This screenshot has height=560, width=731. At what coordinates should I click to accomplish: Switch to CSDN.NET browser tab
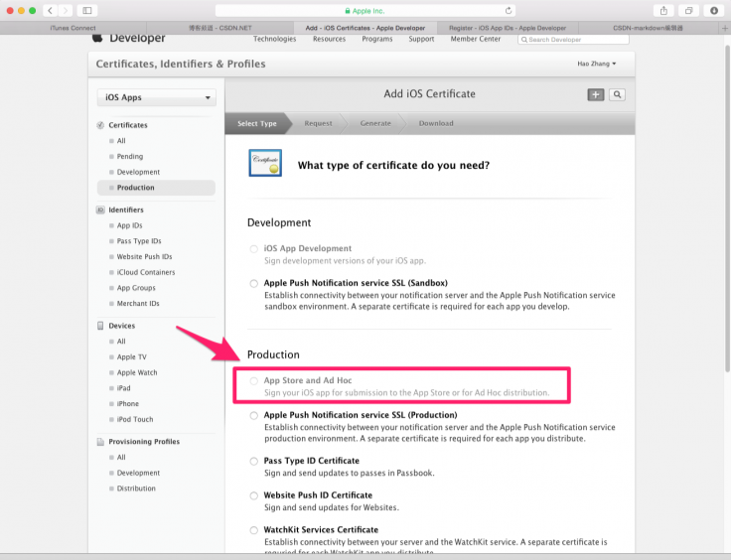pyautogui.click(x=220, y=28)
